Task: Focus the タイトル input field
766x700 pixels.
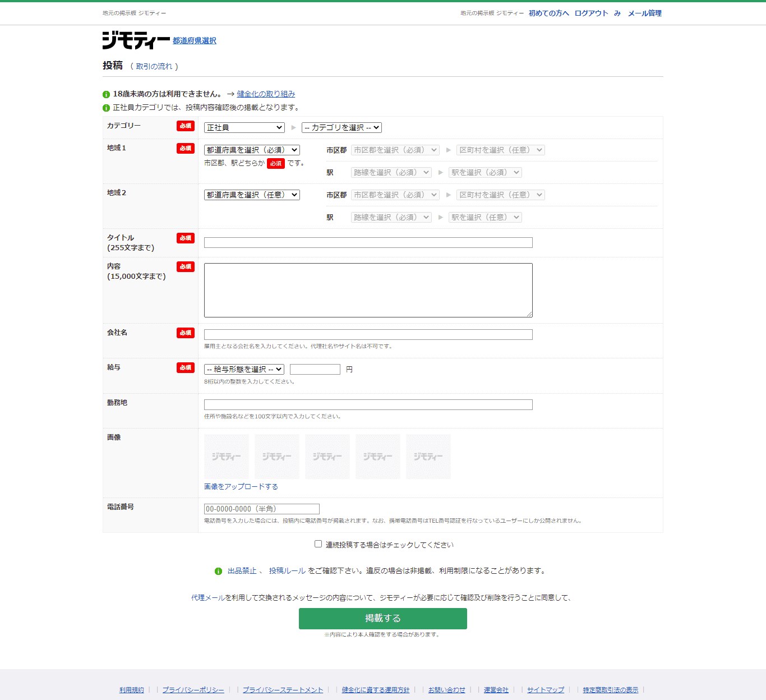Action: click(368, 243)
